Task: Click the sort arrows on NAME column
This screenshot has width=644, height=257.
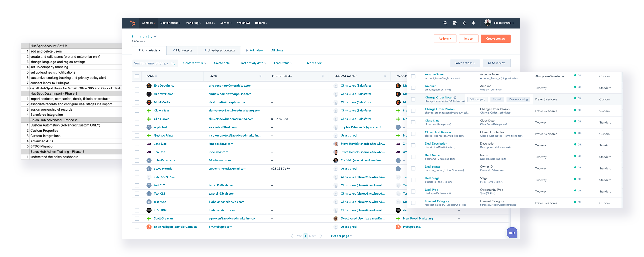Action: pyautogui.click(x=156, y=76)
